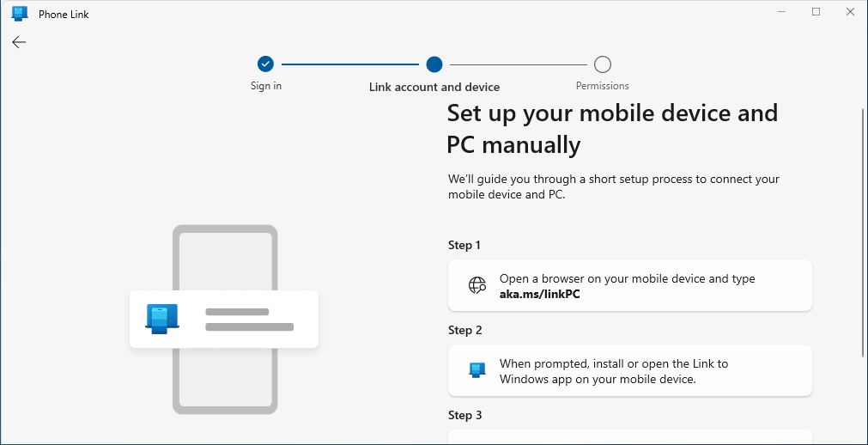Go back using the back arrow
868x445 pixels.
19,42
